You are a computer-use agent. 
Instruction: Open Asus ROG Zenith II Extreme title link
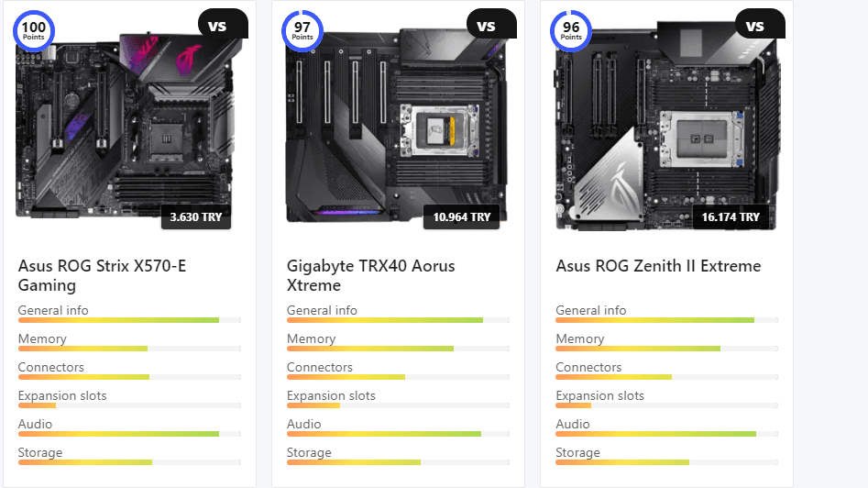(x=658, y=266)
